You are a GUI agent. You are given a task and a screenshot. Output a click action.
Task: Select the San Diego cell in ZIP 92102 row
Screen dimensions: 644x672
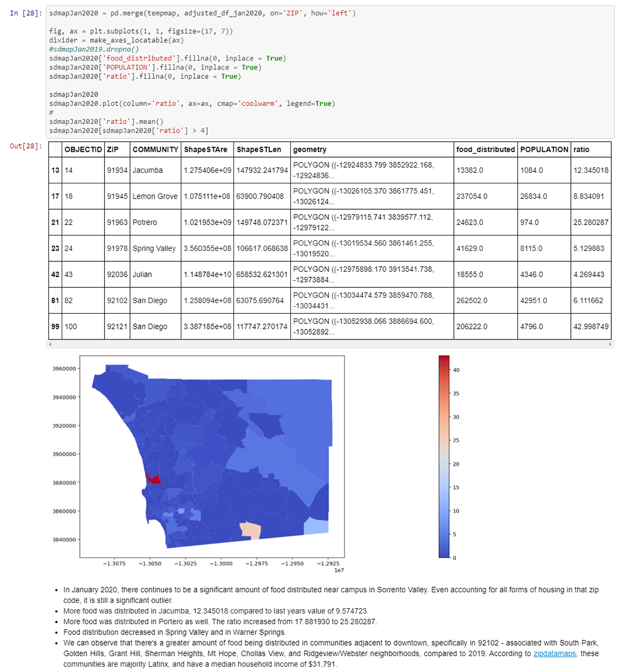(x=155, y=300)
